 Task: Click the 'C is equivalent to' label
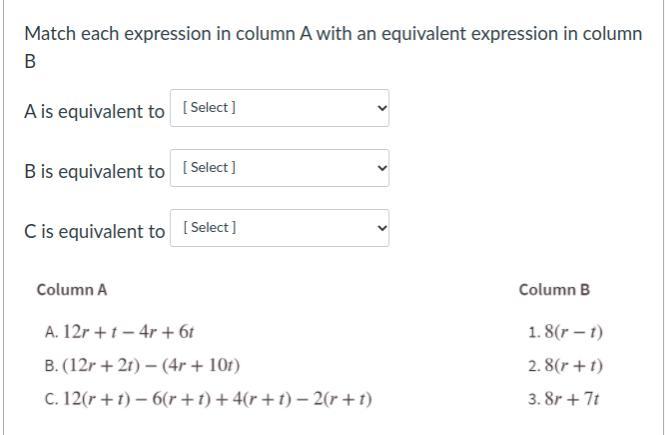pyautogui.click(x=94, y=231)
